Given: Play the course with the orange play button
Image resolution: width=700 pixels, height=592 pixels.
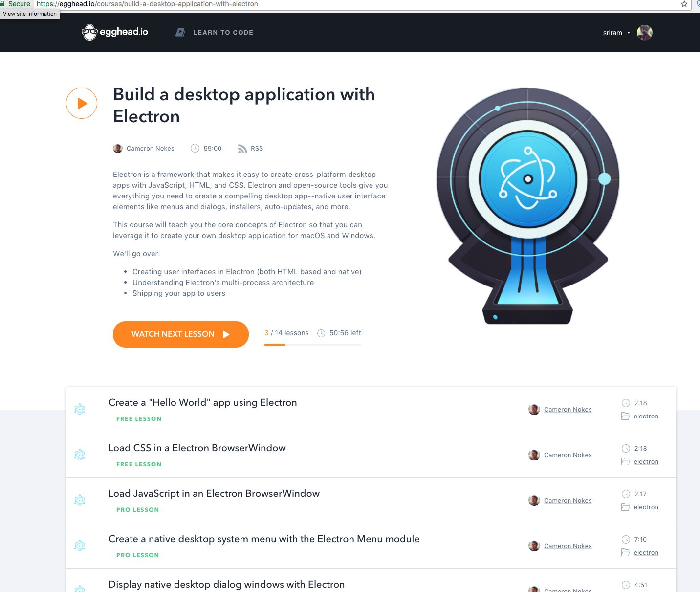Looking at the screenshot, I should (82, 103).
